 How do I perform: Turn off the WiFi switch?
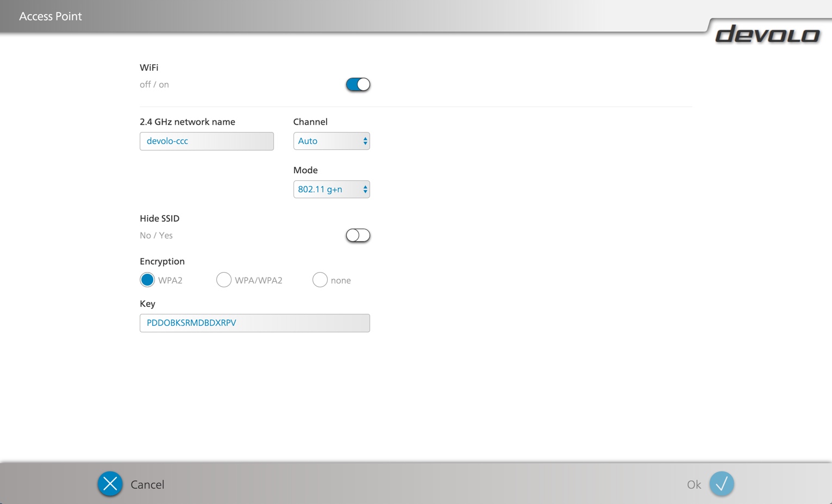pyautogui.click(x=358, y=85)
